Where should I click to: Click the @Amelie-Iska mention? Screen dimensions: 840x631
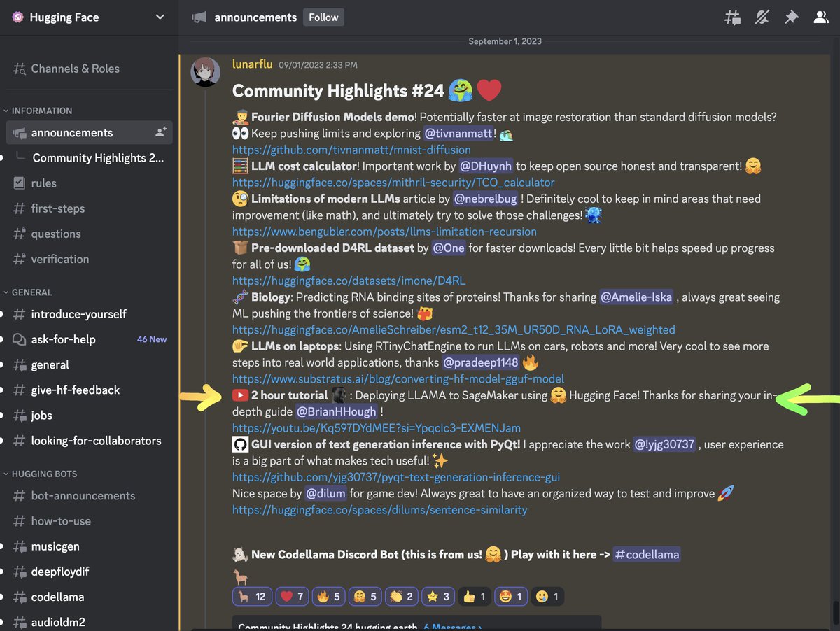click(x=636, y=297)
